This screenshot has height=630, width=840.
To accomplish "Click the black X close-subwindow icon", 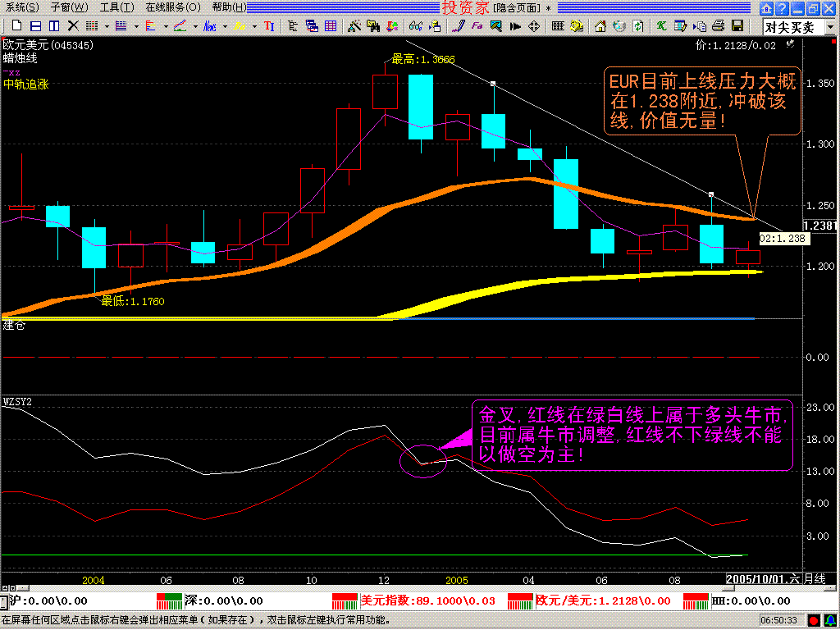I will coord(73,25).
